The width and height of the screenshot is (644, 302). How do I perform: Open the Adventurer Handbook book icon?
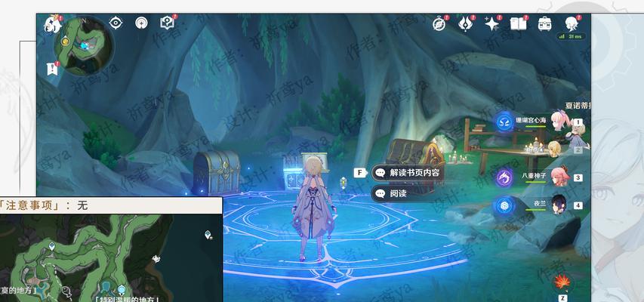point(519,24)
